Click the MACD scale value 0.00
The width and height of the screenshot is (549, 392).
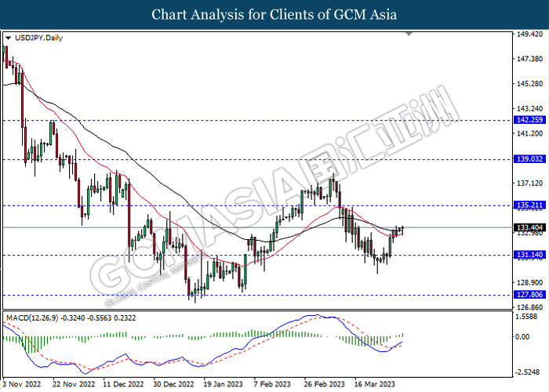(x=523, y=336)
